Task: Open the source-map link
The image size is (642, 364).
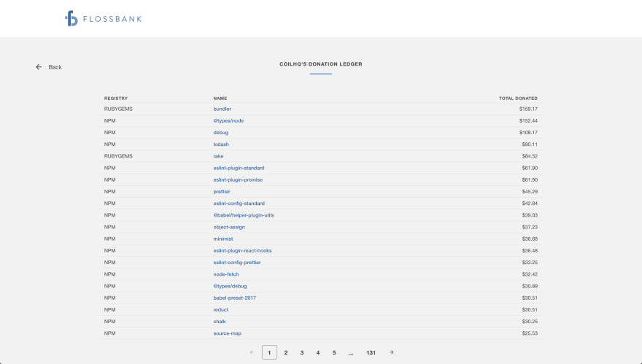Action: pyautogui.click(x=227, y=333)
